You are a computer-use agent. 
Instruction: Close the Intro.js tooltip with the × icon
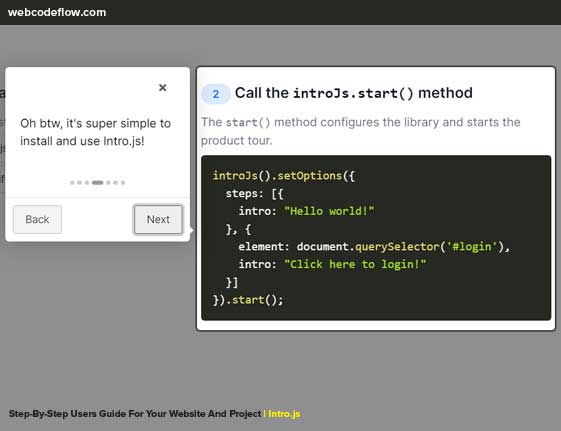pyautogui.click(x=162, y=88)
